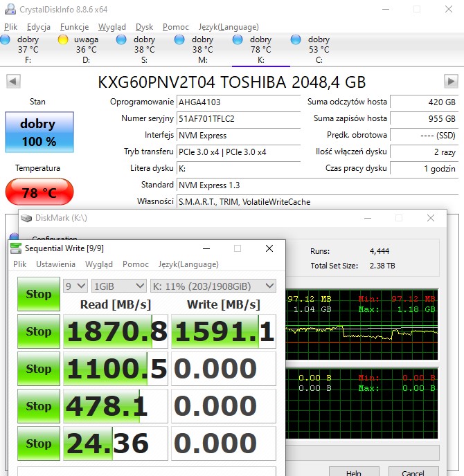Viewport: 464px width, 476px height.
Task: Expand the K: drive selection dropdown
Action: click(x=213, y=286)
